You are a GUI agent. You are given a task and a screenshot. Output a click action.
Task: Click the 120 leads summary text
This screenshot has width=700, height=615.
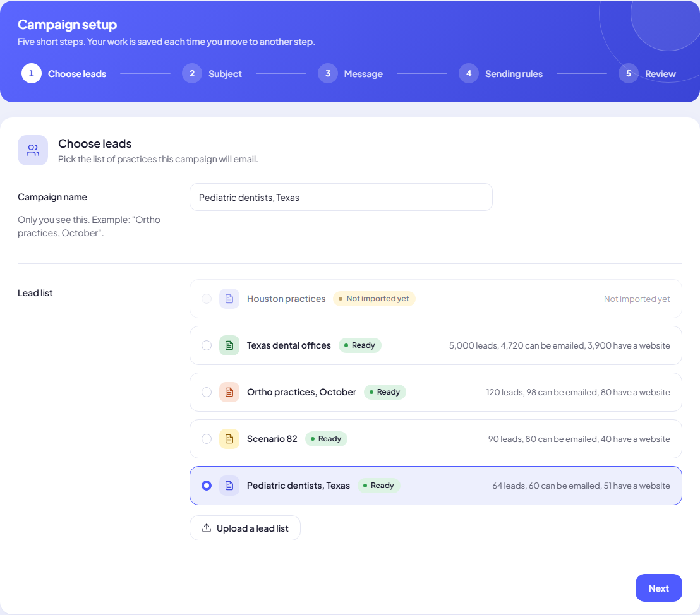[578, 393]
